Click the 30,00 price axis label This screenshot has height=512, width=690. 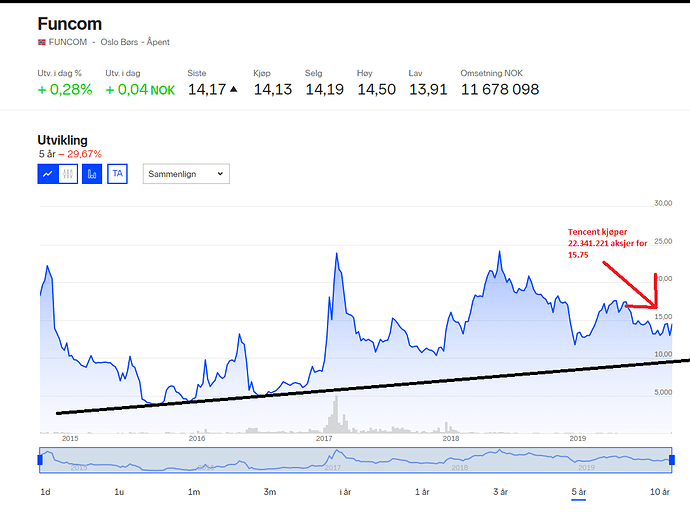[663, 203]
